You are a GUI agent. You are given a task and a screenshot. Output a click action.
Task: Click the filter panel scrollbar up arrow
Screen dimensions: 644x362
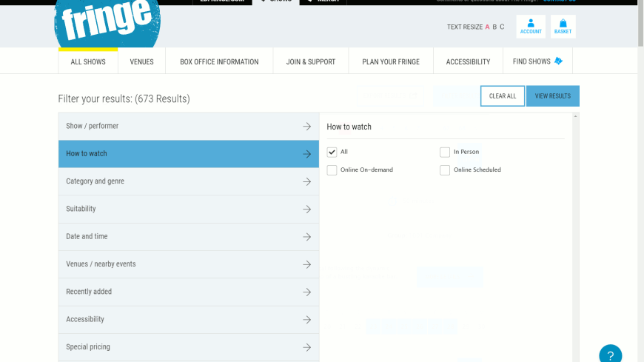click(575, 117)
